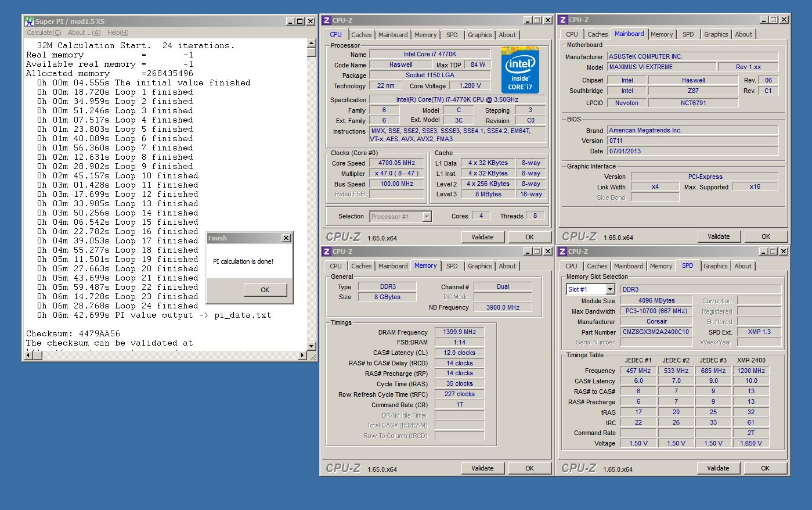The width and height of the screenshot is (812, 510).
Task: Click the processor name Intel Core i7 4770K
Action: (x=430, y=54)
